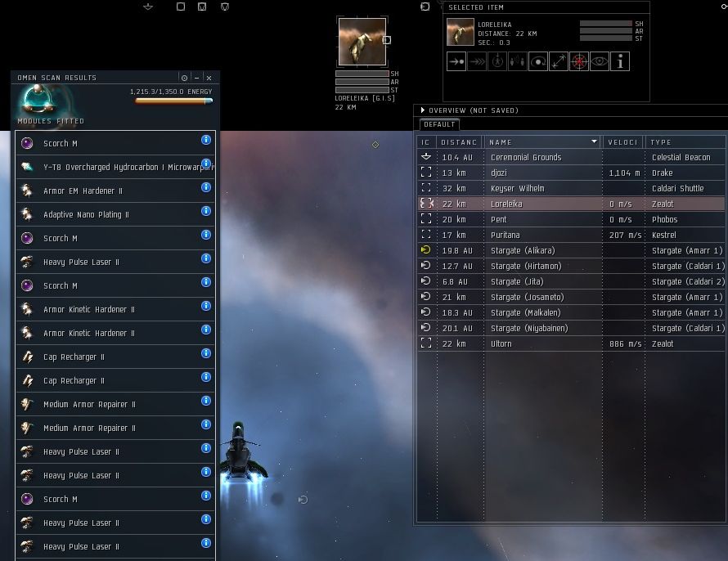Sort overview by Velocity column
The width and height of the screenshot is (728, 561).
(x=623, y=142)
